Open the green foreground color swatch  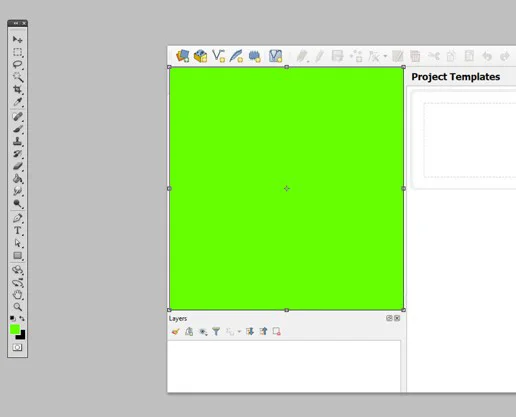point(15,329)
